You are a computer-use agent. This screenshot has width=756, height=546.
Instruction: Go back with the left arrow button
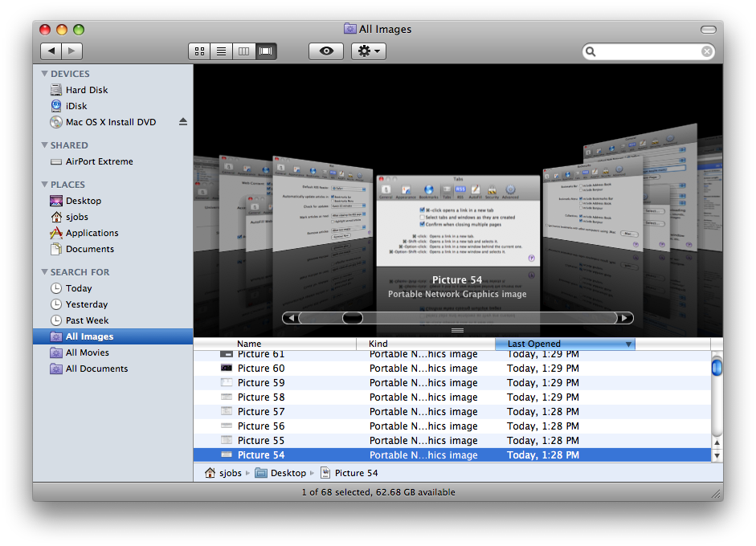point(51,51)
